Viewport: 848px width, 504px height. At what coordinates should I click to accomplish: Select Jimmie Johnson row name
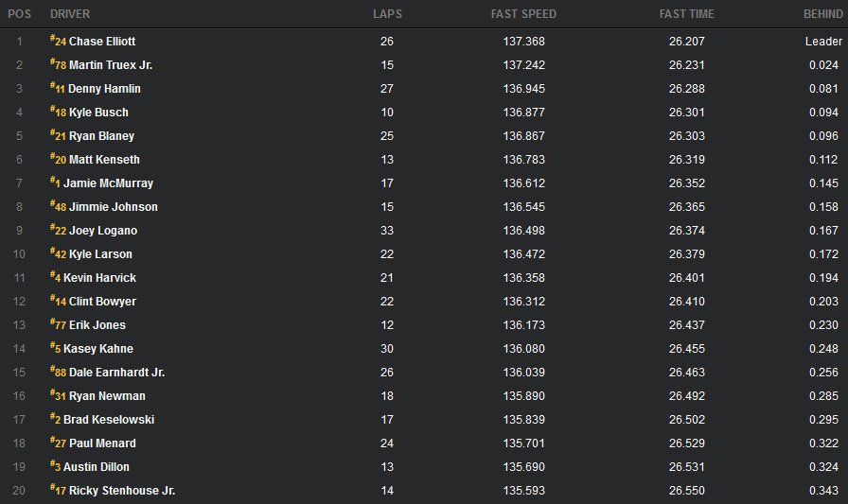(x=113, y=207)
